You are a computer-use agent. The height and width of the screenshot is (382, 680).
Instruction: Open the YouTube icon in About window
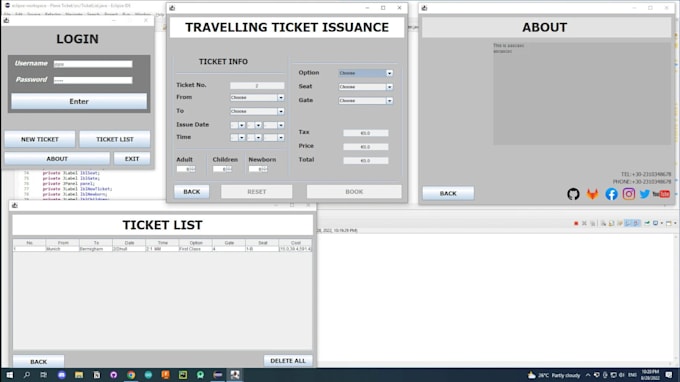click(x=661, y=194)
